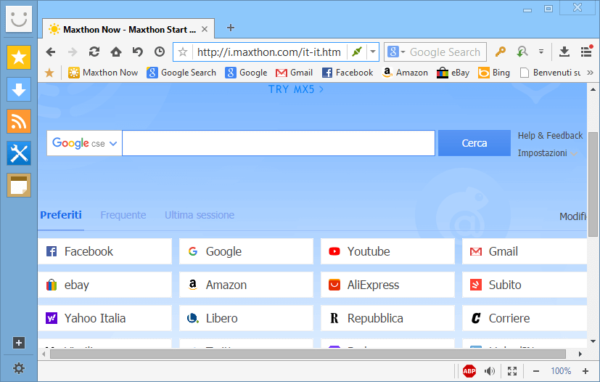Go to the home page icon
The width and height of the screenshot is (600, 382).
116,52
